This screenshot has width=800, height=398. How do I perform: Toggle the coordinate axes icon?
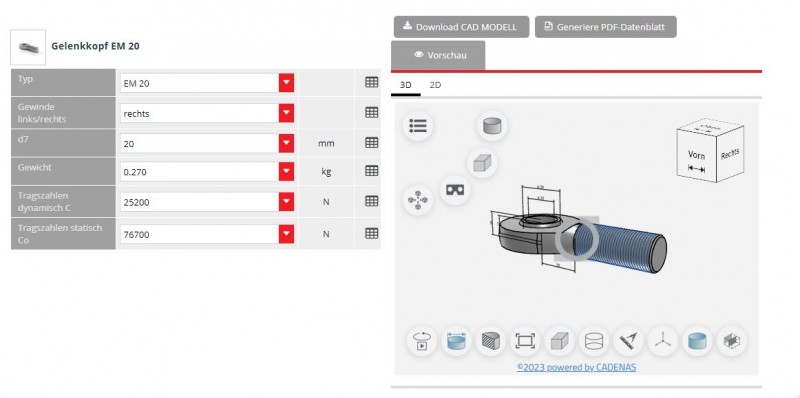click(x=663, y=341)
